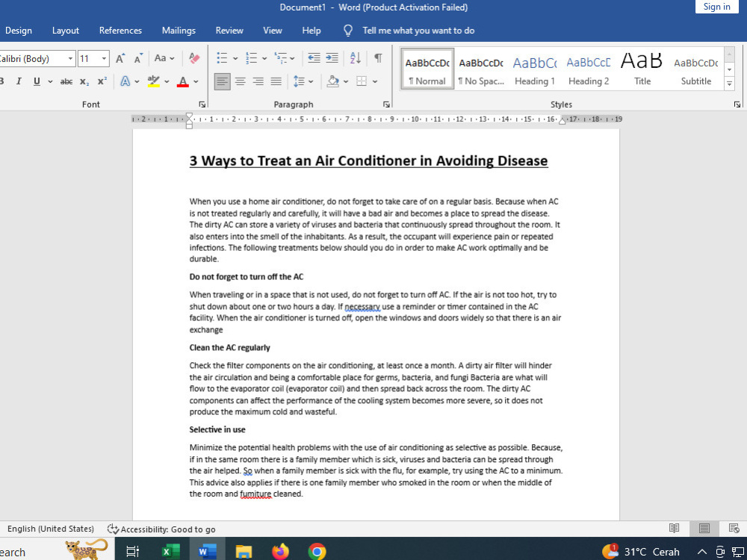This screenshot has height=560, width=747.
Task: Open the Design tab
Action: coord(19,31)
